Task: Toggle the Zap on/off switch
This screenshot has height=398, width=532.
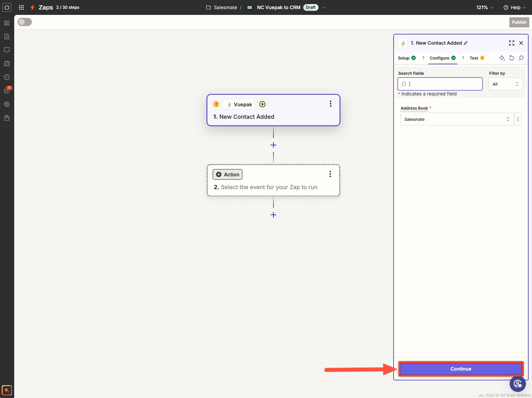Action: point(25,22)
